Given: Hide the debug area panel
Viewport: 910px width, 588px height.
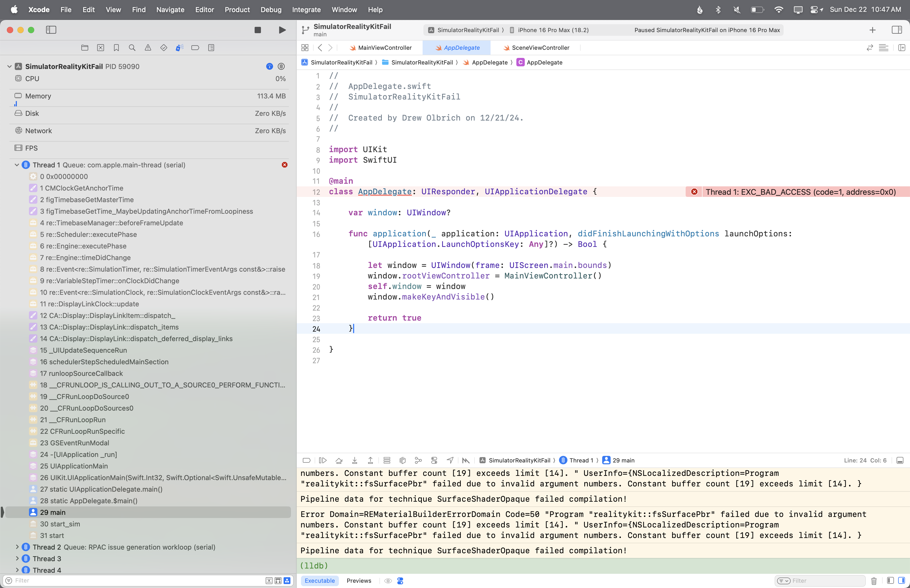Looking at the screenshot, I should (x=900, y=460).
